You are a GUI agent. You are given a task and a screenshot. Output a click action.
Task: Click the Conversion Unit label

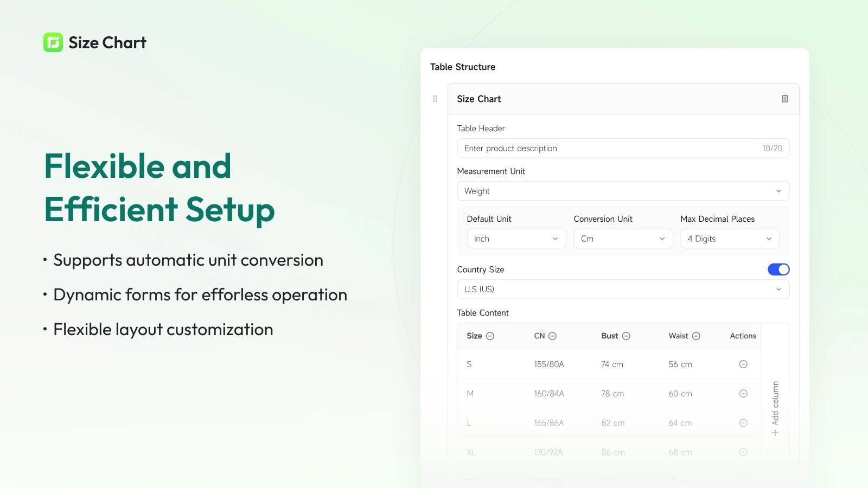click(x=603, y=219)
